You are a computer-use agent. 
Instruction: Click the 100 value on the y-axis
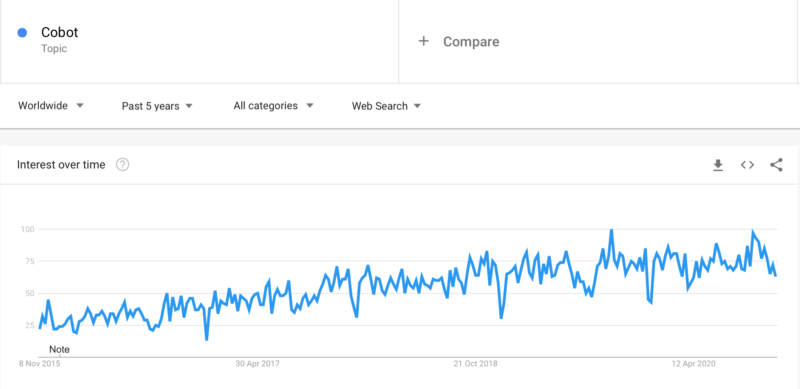pos(27,229)
